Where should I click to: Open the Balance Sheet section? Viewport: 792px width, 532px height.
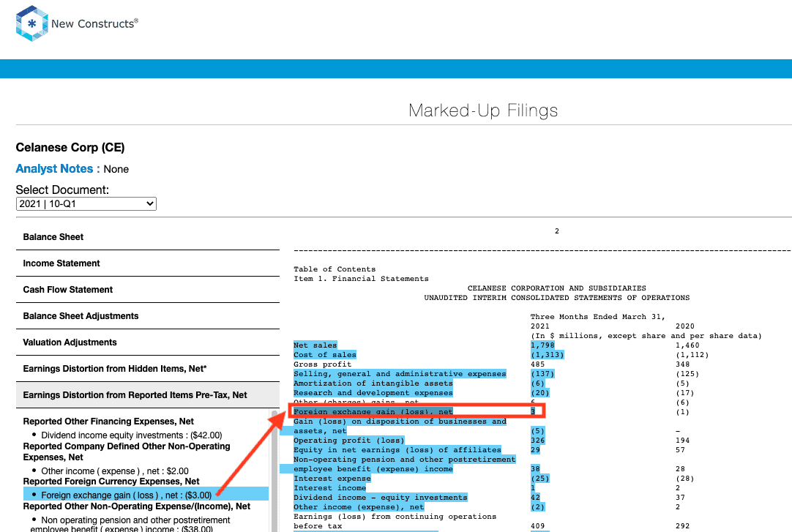point(147,236)
